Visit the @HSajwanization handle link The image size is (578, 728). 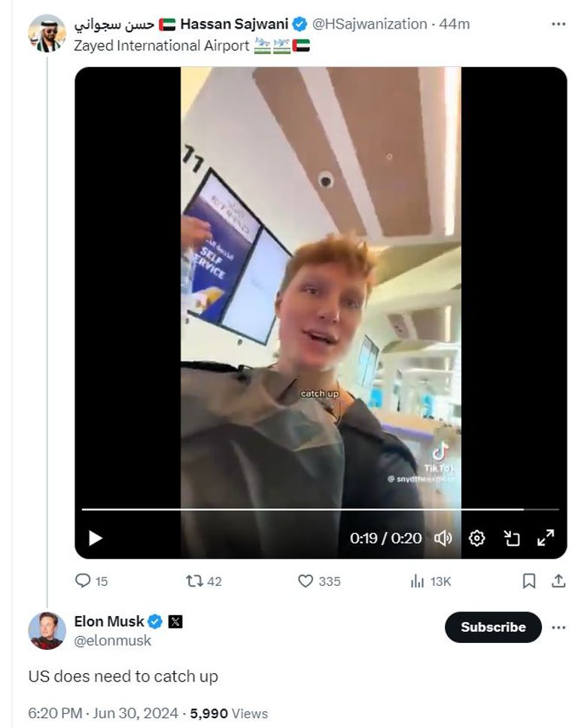(370, 24)
